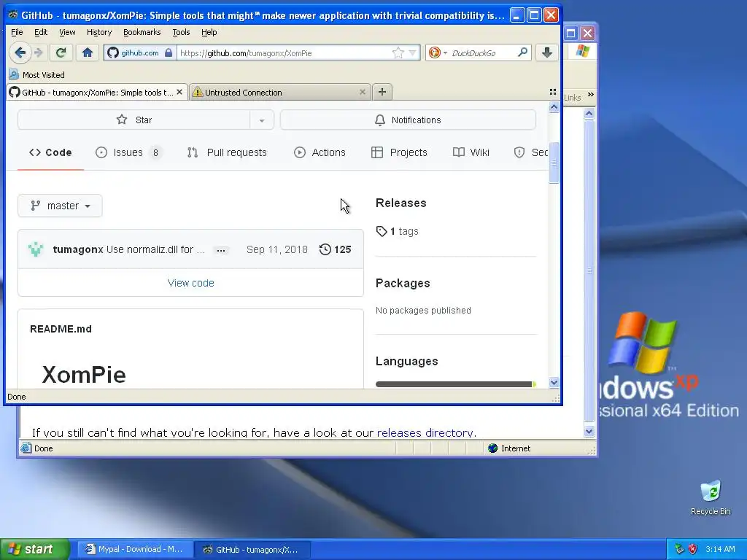This screenshot has height=560, width=747.
Task: Click the 3:14 AM taskbar clock
Action: 720,549
